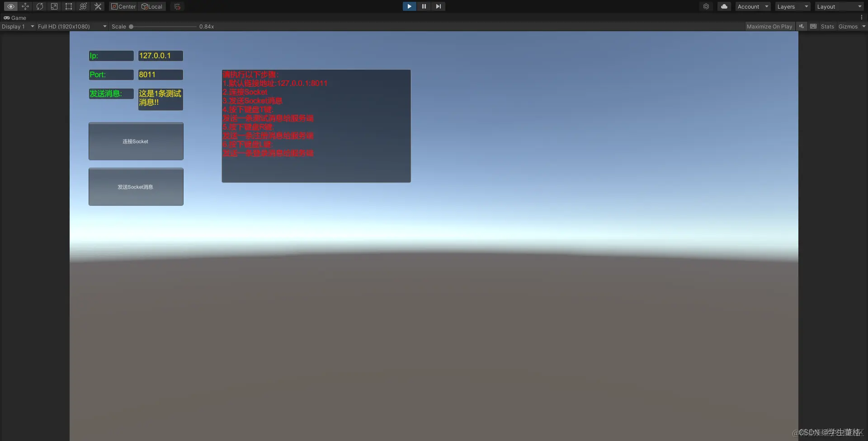This screenshot has width=868, height=441.
Task: Toggle Unity shortcuts keyboard icon
Action: coord(813,26)
